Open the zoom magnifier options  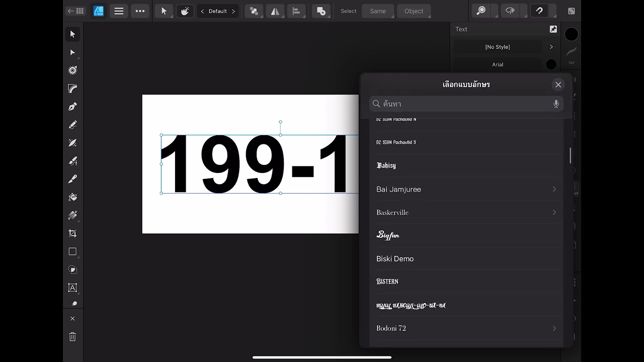tap(481, 11)
